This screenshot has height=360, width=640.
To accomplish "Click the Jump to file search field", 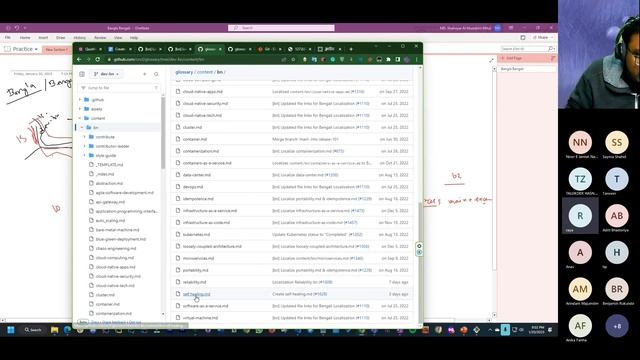I will click(119, 88).
